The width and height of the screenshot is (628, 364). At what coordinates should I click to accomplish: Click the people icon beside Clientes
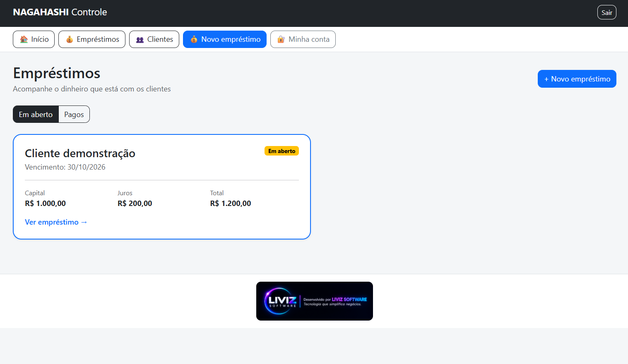[x=140, y=39]
